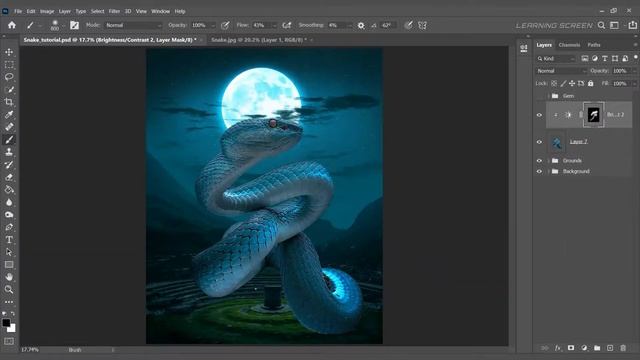Select the Paint Bucket tool

point(9,190)
